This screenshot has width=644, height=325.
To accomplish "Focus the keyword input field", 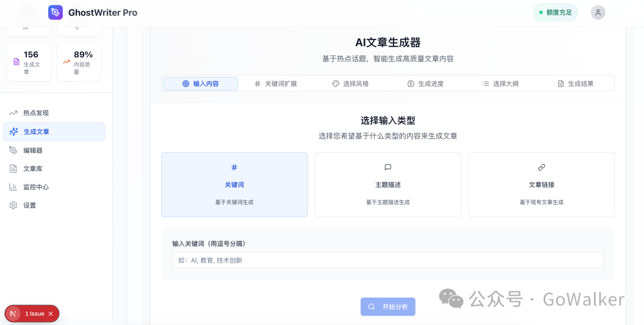I will pos(388,260).
